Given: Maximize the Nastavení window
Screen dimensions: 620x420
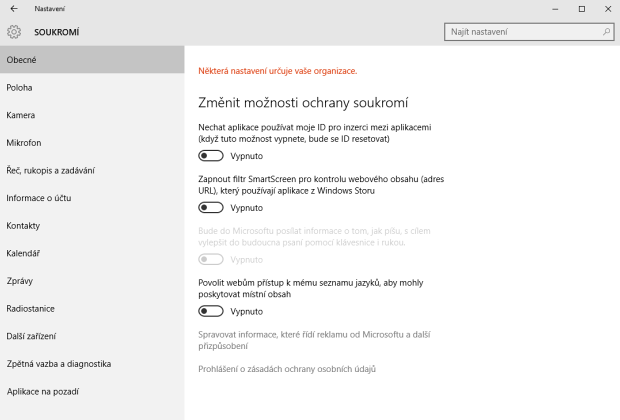Looking at the screenshot, I should [581, 8].
